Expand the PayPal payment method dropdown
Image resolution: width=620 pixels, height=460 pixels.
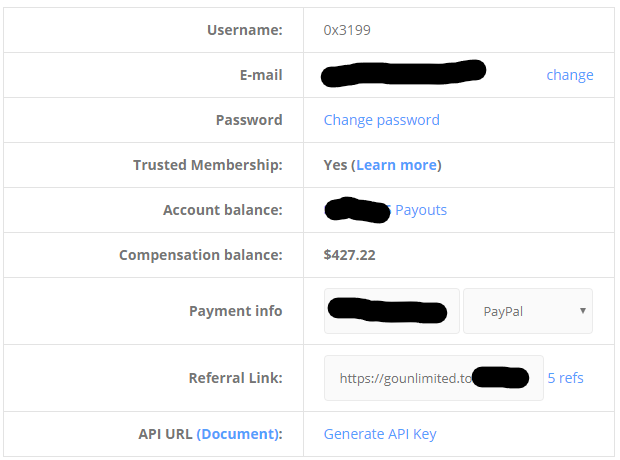[527, 311]
